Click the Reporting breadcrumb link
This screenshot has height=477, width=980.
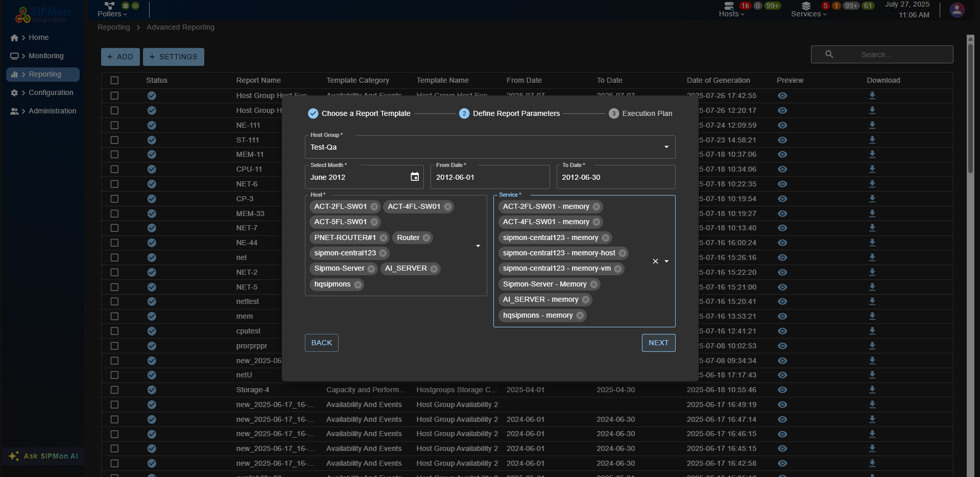click(x=113, y=27)
